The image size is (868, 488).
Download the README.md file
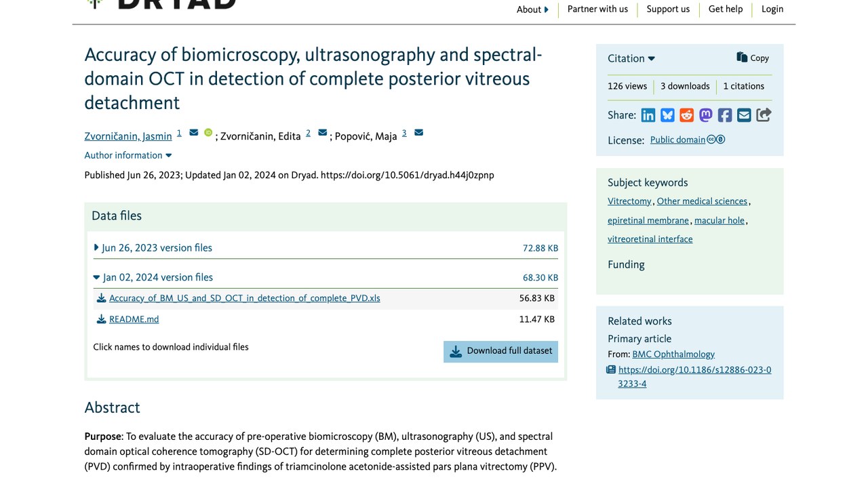(x=134, y=319)
